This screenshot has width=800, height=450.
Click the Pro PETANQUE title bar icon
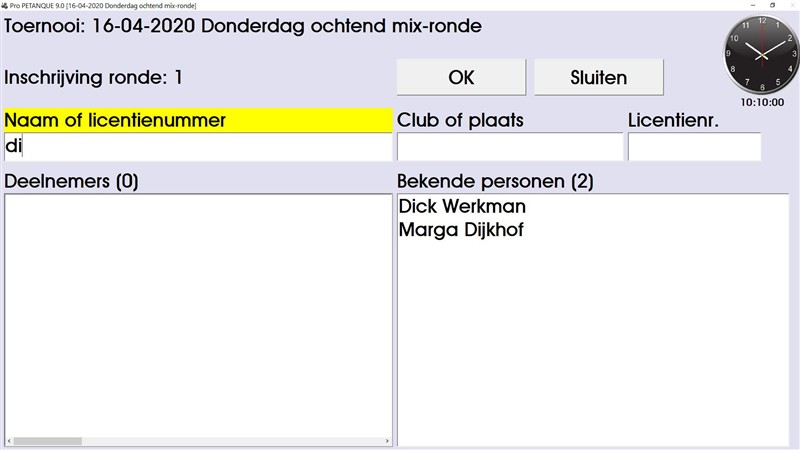[5, 5]
